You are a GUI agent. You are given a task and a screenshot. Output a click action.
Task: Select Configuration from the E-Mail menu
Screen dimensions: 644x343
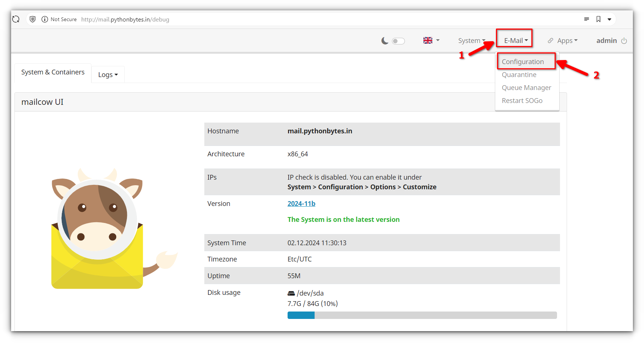523,61
